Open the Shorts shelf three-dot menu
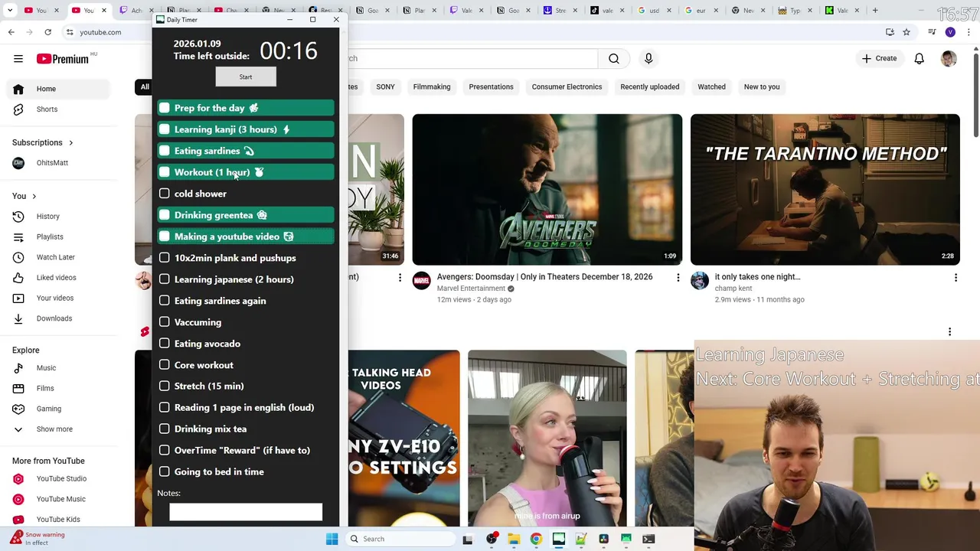The image size is (980, 551). tap(949, 331)
